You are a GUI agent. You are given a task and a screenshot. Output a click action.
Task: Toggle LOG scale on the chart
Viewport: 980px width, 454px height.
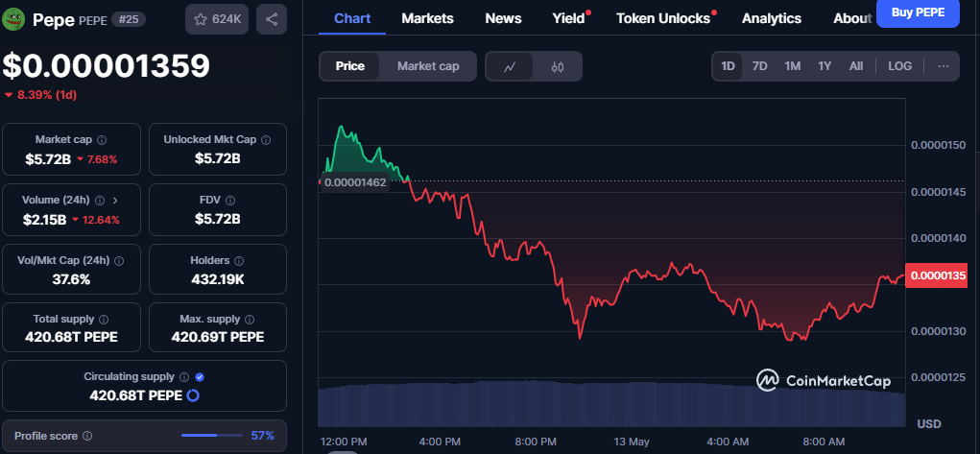point(900,66)
